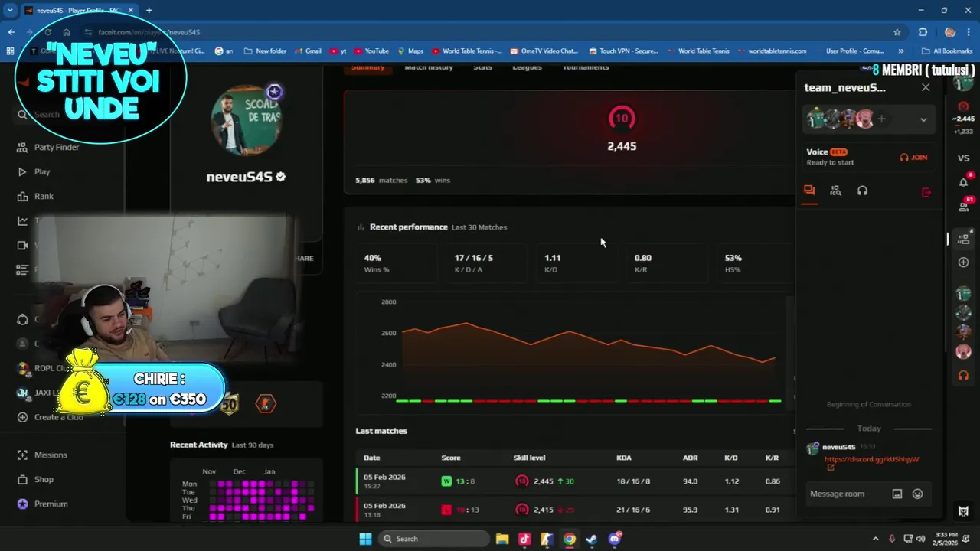Open the FCQ tab icon in team panel

835,191
